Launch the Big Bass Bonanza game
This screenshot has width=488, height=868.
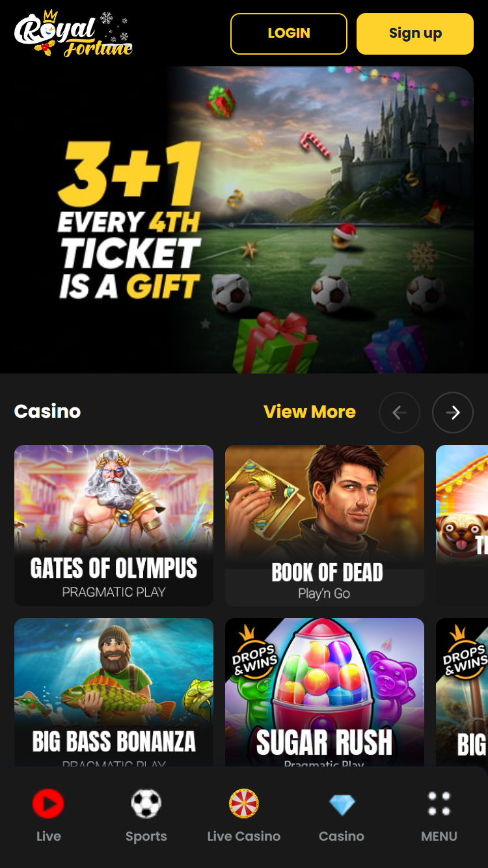(x=114, y=692)
